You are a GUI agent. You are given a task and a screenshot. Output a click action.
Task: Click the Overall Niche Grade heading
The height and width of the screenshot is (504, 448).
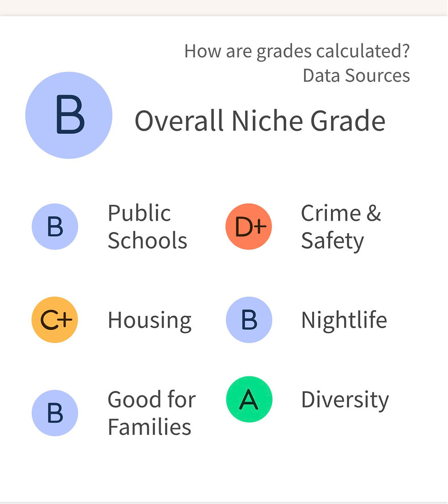[260, 121]
